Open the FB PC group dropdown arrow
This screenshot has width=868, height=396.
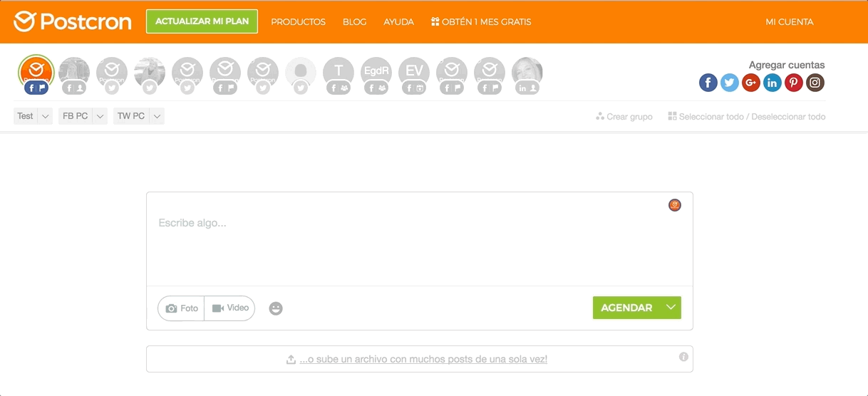100,116
